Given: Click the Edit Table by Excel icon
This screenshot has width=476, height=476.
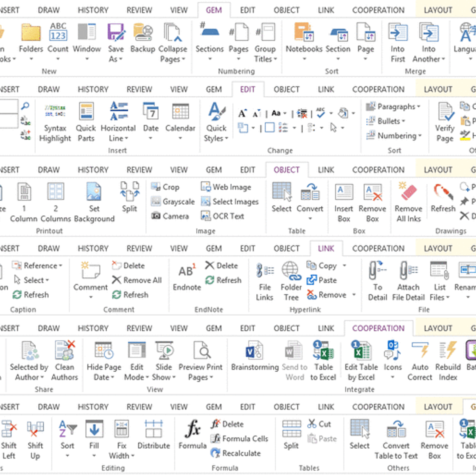Looking at the screenshot, I should point(361,350).
